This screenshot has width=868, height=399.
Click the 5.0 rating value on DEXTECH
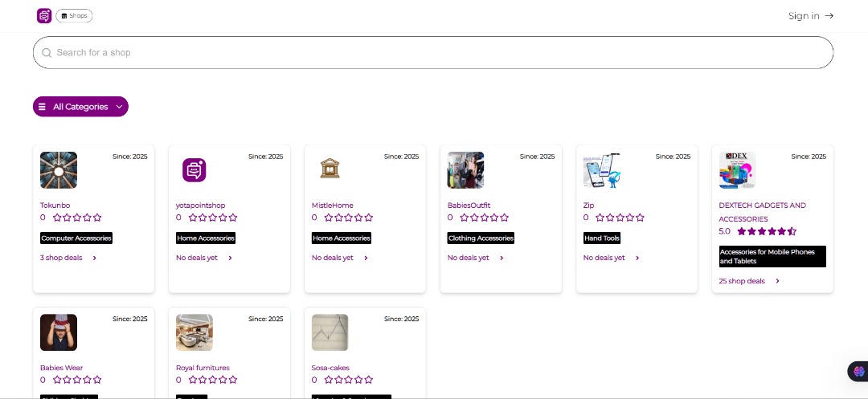(x=725, y=231)
